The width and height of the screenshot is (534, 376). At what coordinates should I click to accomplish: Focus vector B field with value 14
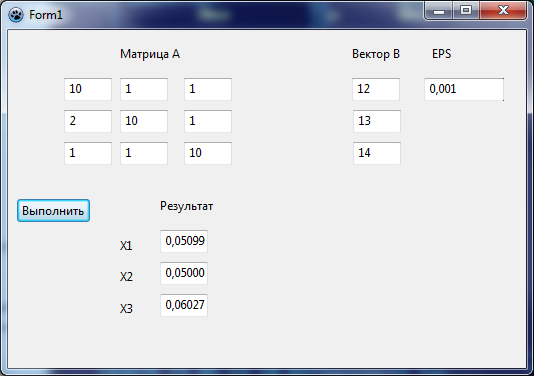pyautogui.click(x=377, y=153)
